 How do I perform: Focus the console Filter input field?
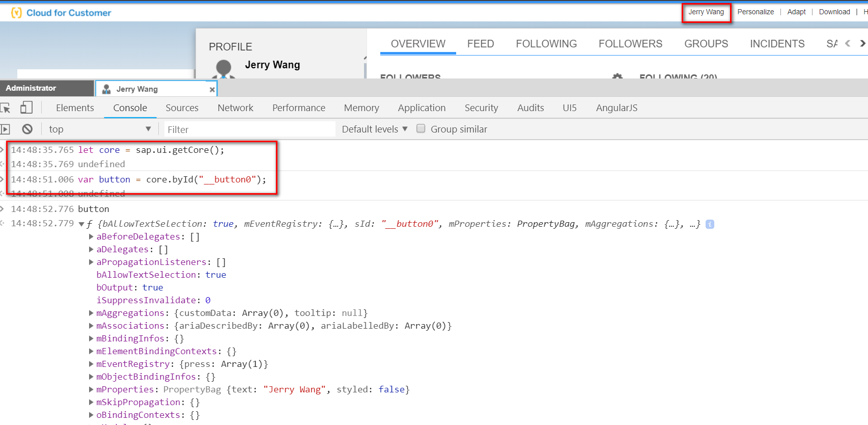(249, 129)
